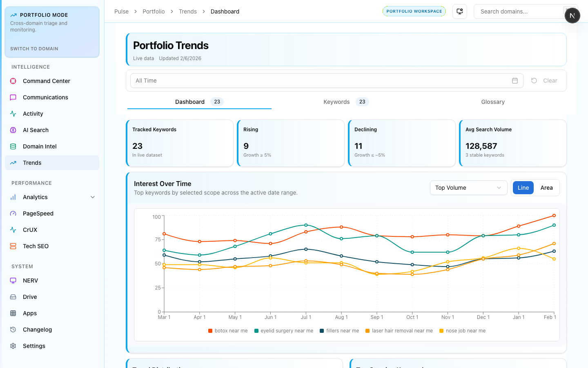This screenshot has height=368, width=588.
Task: Toggle botox near me legend series
Action: click(228, 331)
